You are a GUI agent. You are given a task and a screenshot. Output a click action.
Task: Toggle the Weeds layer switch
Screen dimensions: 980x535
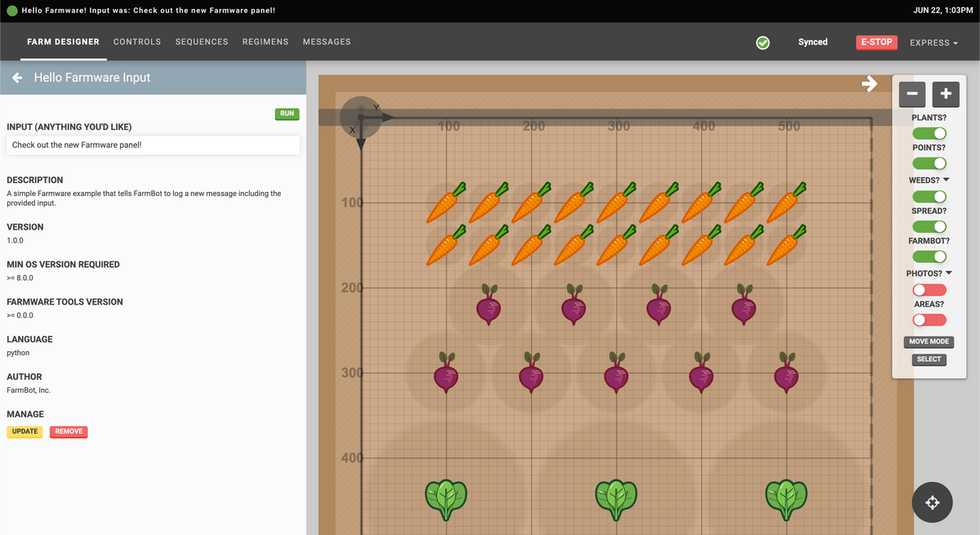[929, 196]
